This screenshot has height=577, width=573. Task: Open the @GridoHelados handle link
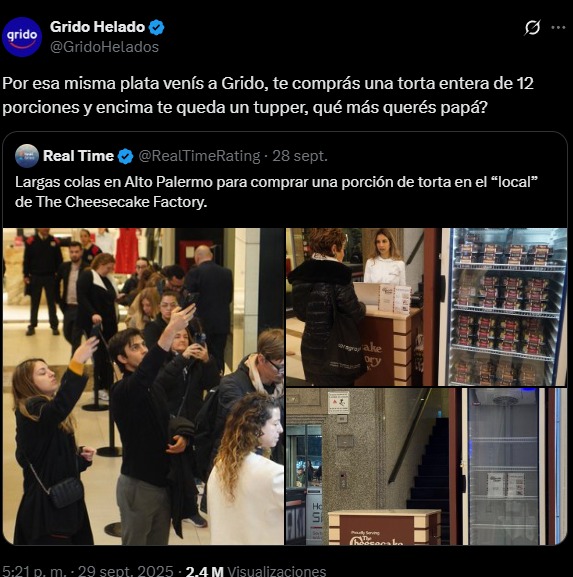(105, 47)
